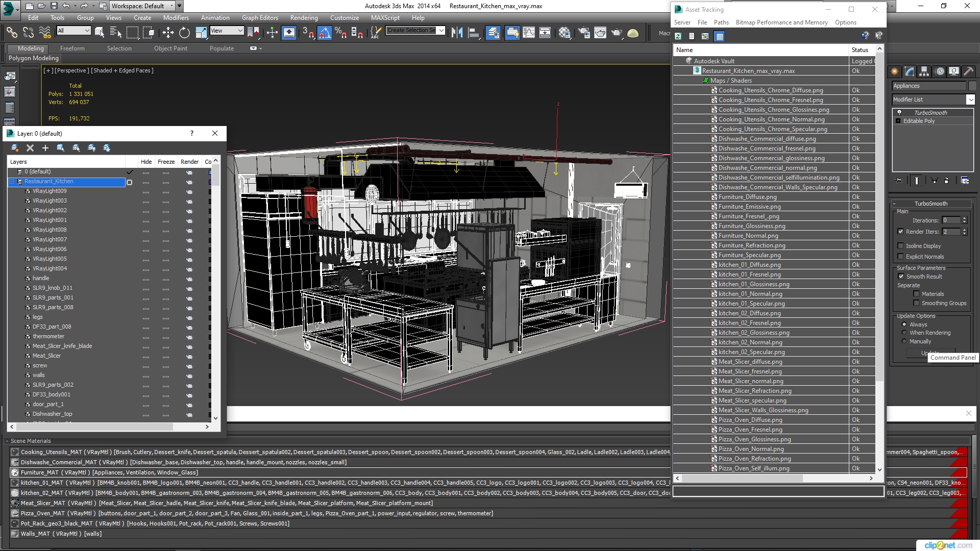The height and width of the screenshot is (551, 980).
Task: Add selected objects to highlighted layer
Action: point(45,148)
